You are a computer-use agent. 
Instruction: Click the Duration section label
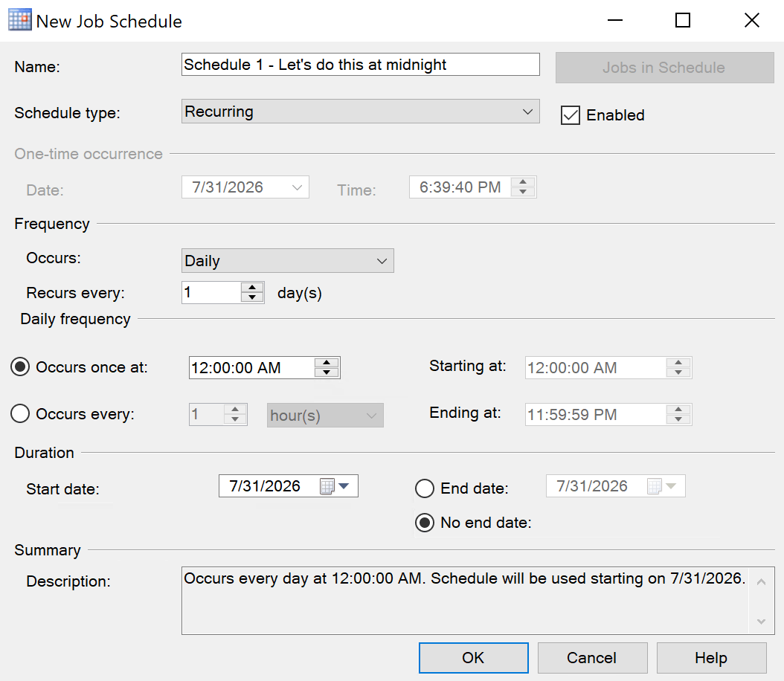tap(44, 453)
